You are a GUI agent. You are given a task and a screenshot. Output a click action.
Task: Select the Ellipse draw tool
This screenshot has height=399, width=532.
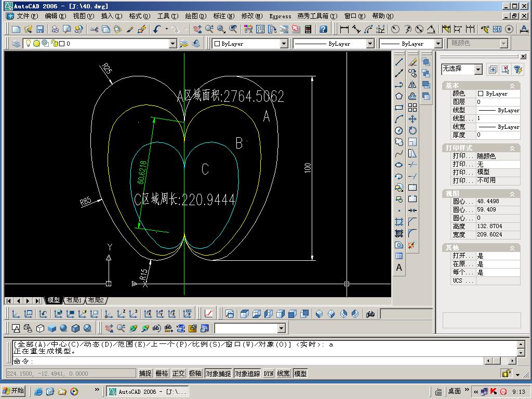tap(399, 165)
